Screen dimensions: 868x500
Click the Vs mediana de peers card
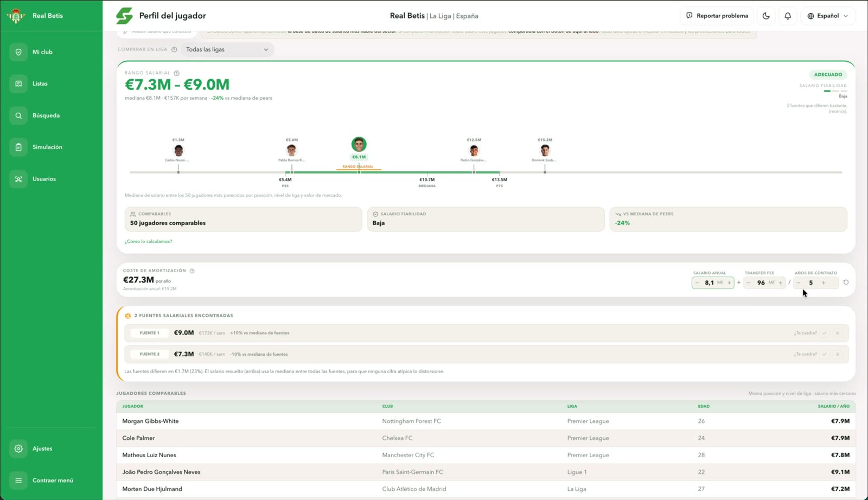[729, 219]
